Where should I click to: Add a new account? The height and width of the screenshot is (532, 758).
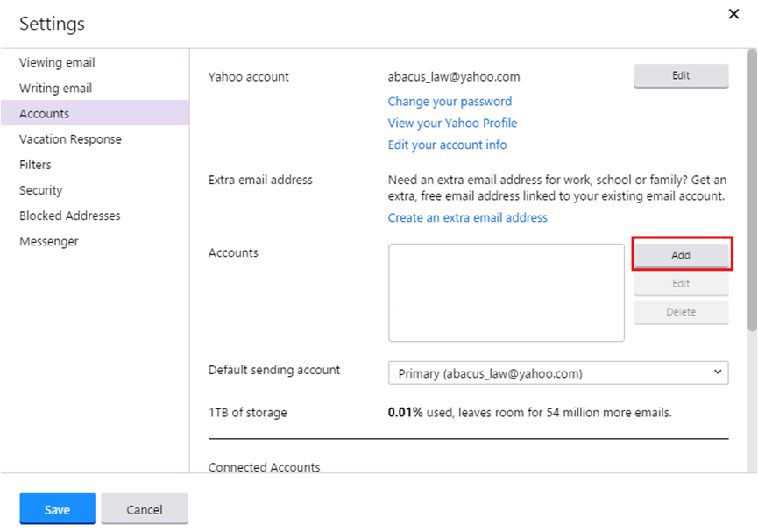681,254
